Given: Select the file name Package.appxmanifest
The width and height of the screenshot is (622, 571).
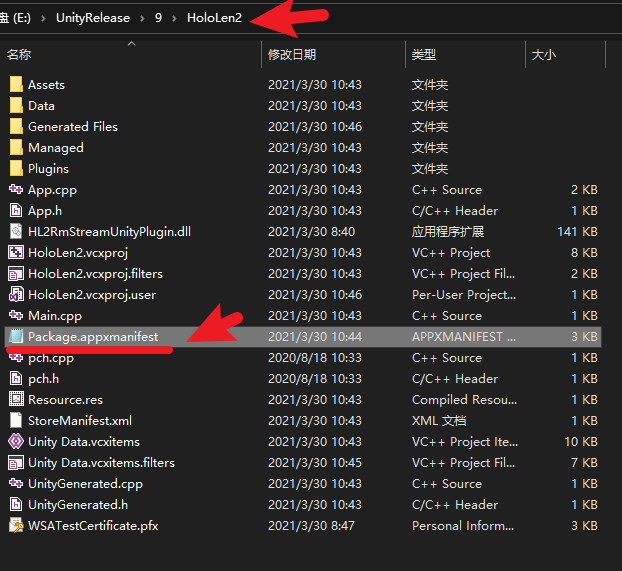Looking at the screenshot, I should point(93,336).
